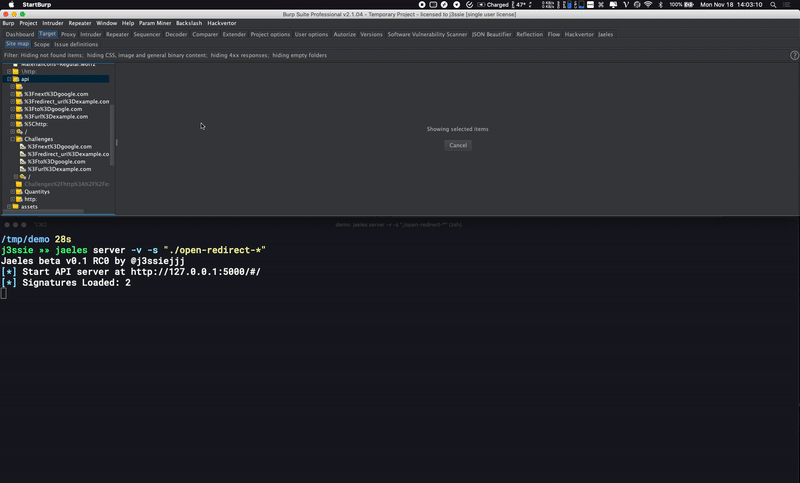The width and height of the screenshot is (800, 483).
Task: Expand the \http: tree node
Action: click(x=9, y=71)
